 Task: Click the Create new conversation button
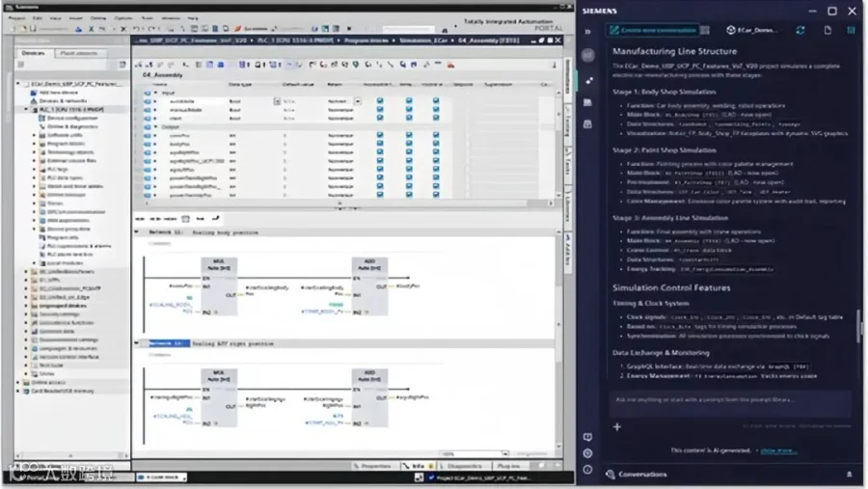click(653, 30)
